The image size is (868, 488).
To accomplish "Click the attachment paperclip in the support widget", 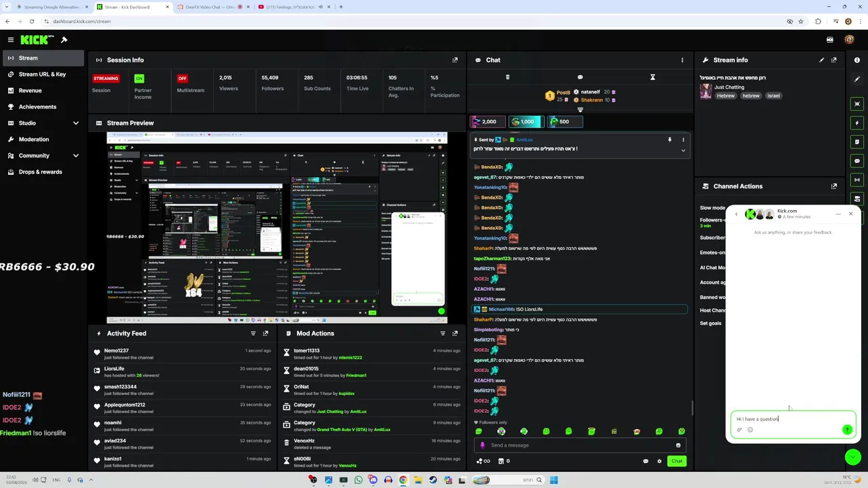I will pyautogui.click(x=739, y=430).
